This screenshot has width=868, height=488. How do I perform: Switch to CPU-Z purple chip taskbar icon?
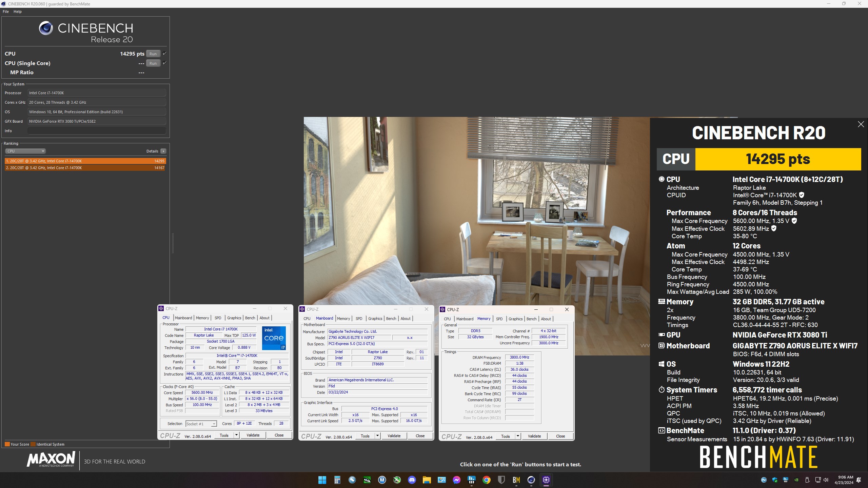pyautogui.click(x=546, y=480)
